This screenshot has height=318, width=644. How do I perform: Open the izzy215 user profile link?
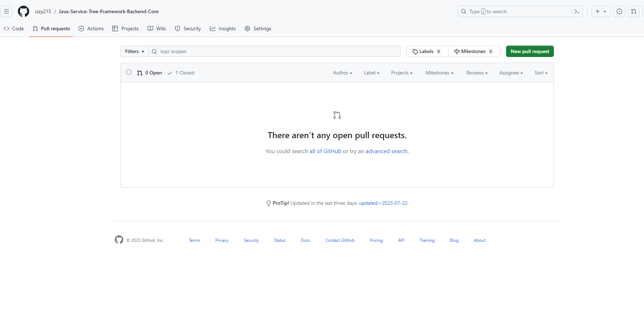coord(43,11)
